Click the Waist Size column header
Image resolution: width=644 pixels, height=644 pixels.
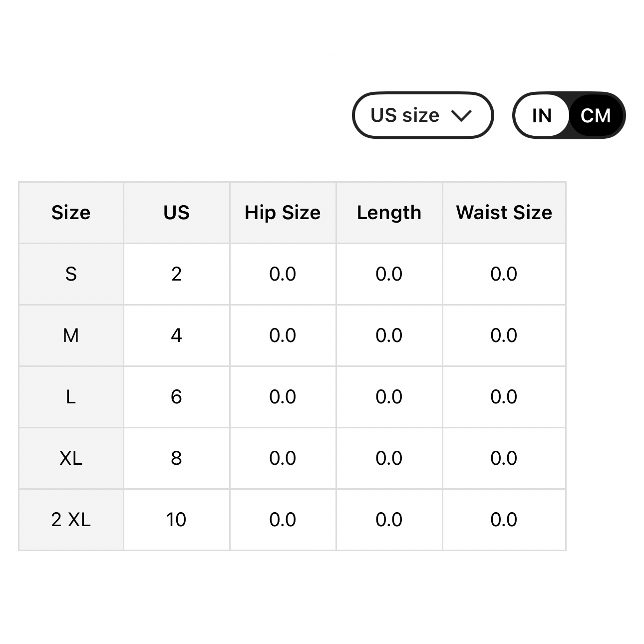click(x=504, y=213)
